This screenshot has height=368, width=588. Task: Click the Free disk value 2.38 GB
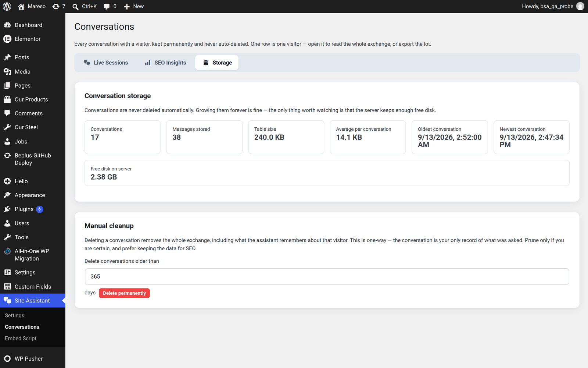pos(104,177)
